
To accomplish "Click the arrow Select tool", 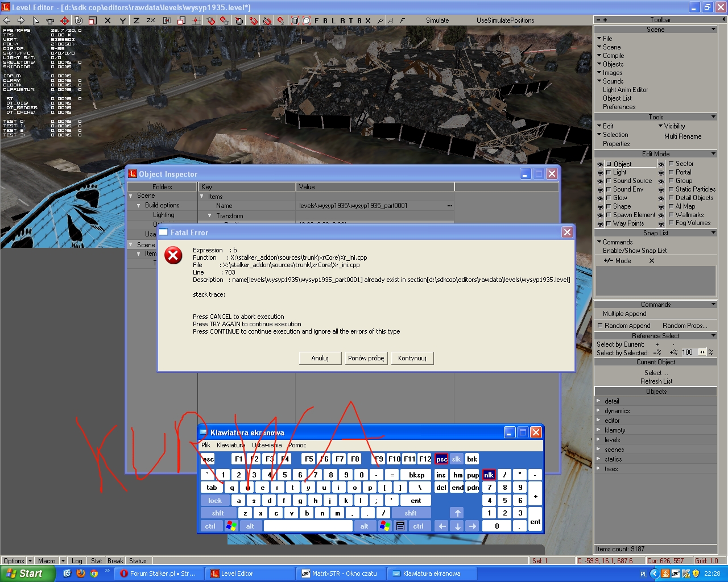I will pos(36,20).
